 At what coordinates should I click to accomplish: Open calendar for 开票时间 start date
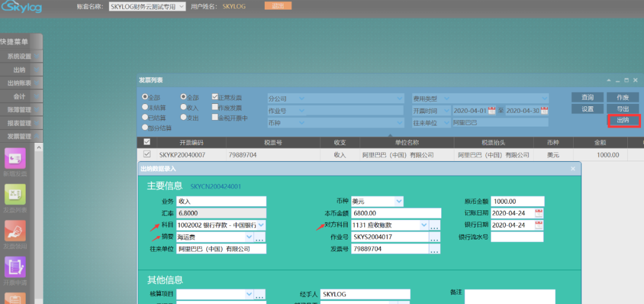[491, 110]
